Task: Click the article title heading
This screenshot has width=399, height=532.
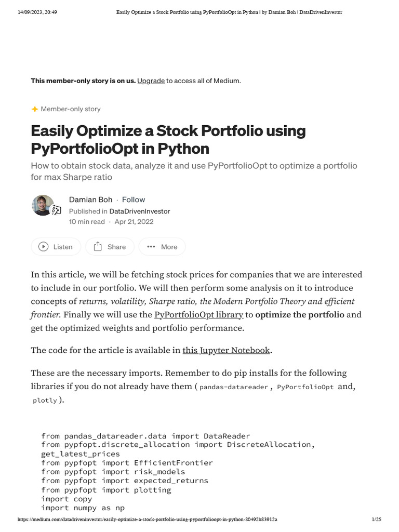Action: [x=168, y=139]
